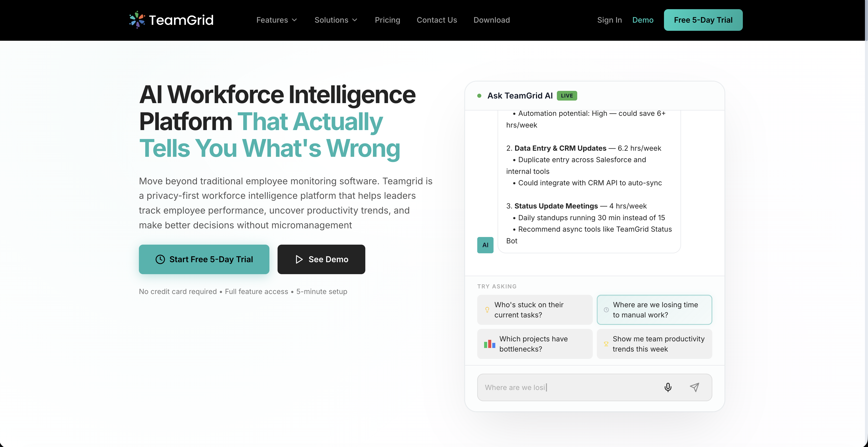Screen dimensions: 868x447
Task: Click the bar chart icon for bottlenecks
Action: point(489,344)
